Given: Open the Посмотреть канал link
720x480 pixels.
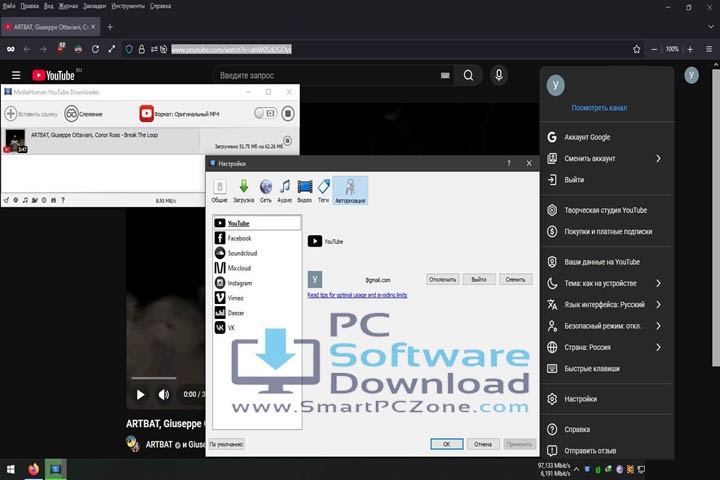Looking at the screenshot, I should pos(599,108).
